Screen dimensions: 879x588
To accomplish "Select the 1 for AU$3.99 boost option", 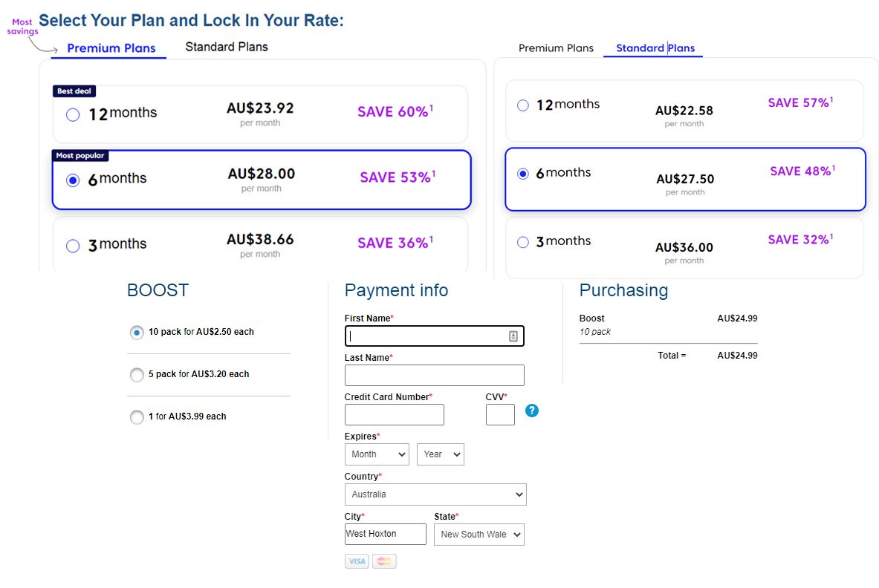I will pyautogui.click(x=137, y=417).
